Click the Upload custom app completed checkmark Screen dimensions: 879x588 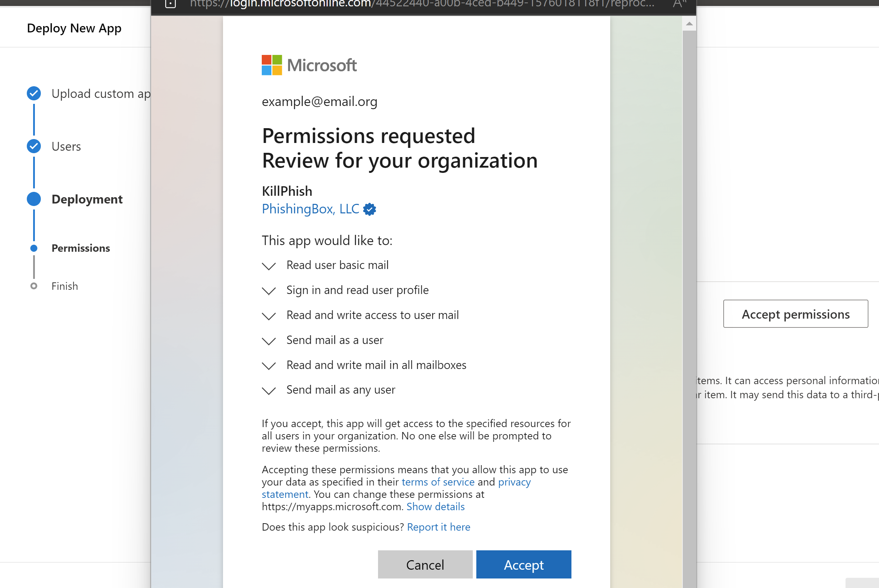tap(34, 93)
